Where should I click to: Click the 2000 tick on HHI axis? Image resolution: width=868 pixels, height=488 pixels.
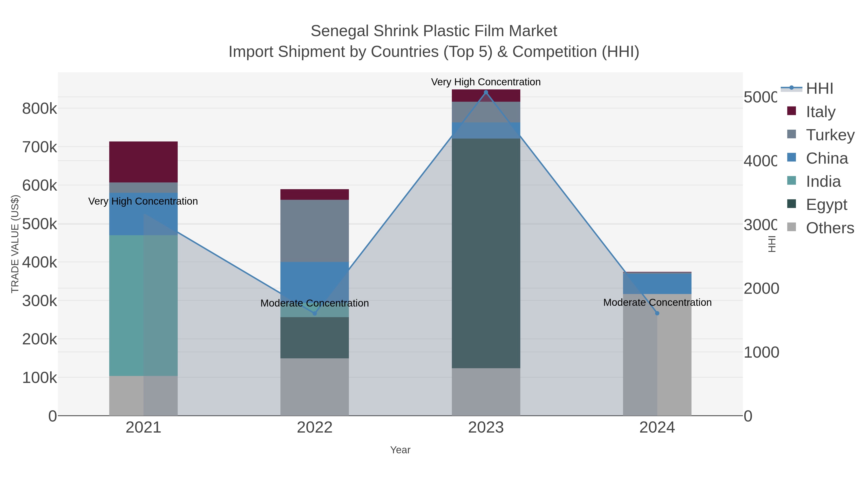coord(761,289)
